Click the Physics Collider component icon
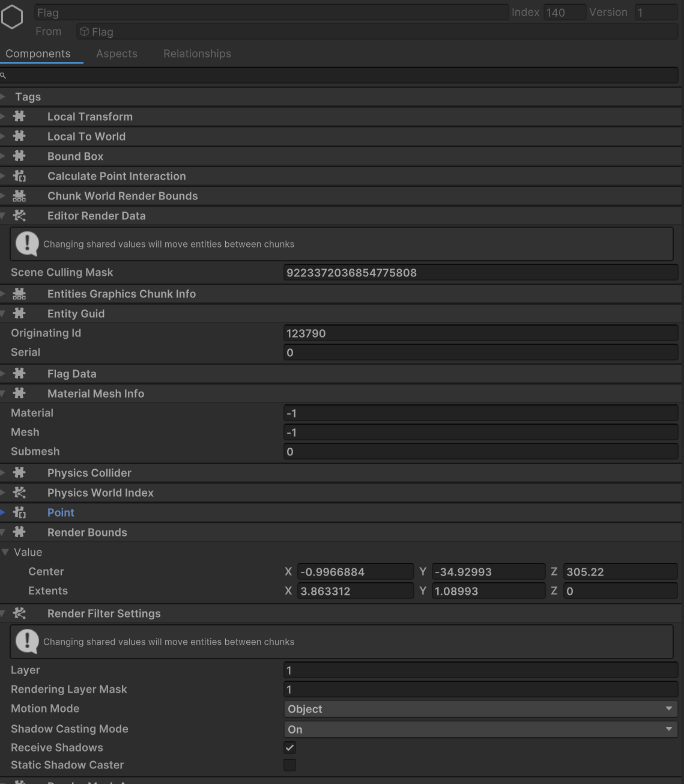Image resolution: width=684 pixels, height=784 pixels. 19,472
